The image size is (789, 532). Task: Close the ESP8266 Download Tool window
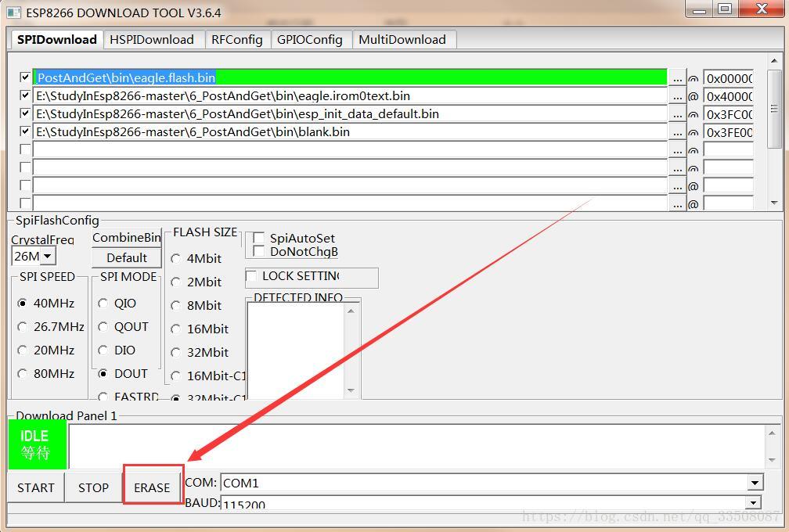tap(762, 9)
